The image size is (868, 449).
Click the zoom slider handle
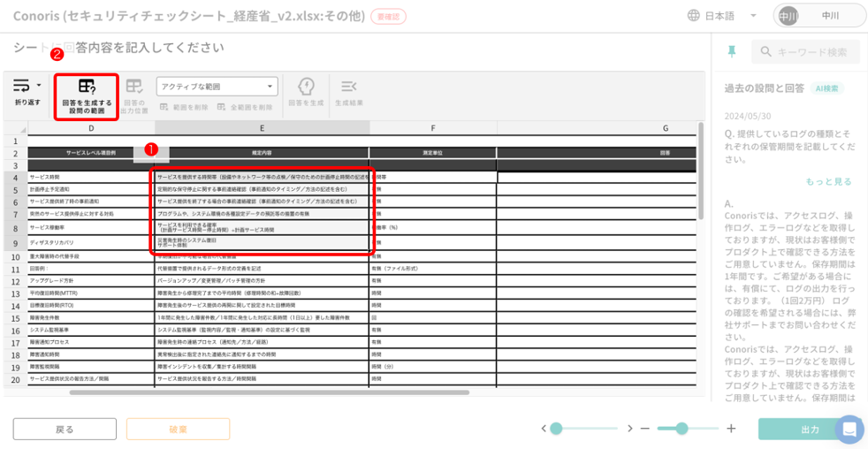[x=681, y=429]
